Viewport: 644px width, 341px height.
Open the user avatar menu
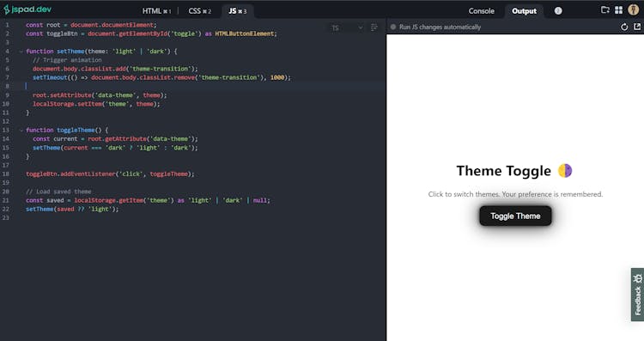click(634, 9)
